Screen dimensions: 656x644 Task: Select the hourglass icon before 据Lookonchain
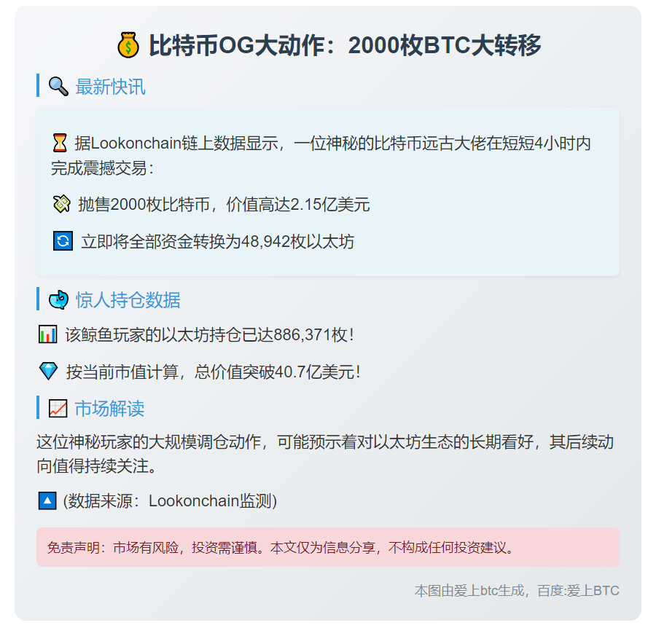click(60, 143)
